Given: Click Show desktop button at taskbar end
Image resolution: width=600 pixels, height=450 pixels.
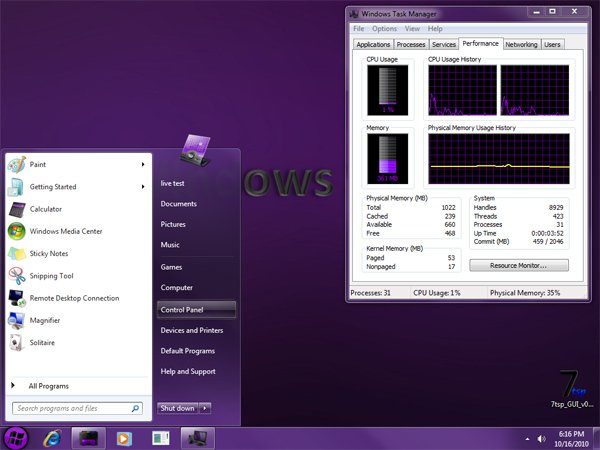Looking at the screenshot, I should [x=596, y=439].
